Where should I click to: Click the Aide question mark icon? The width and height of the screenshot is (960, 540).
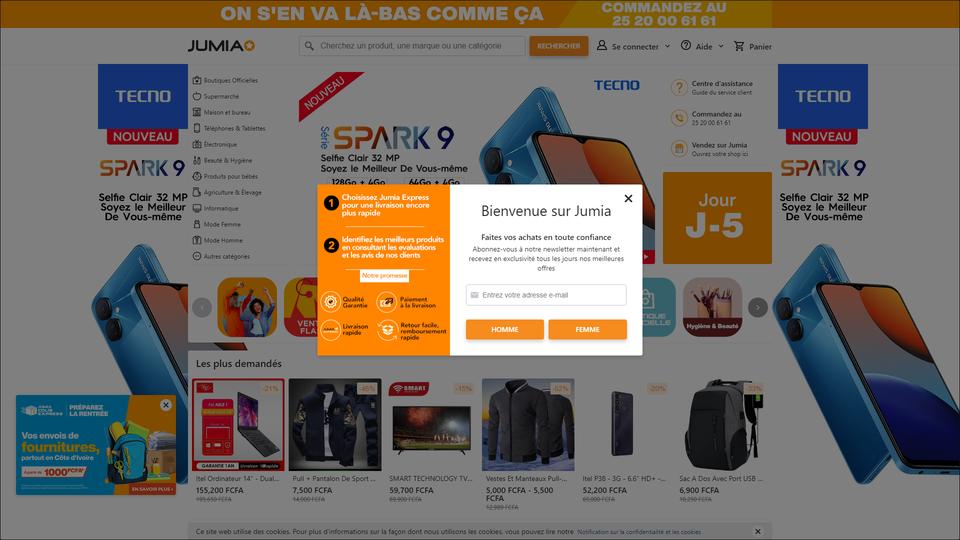686,45
